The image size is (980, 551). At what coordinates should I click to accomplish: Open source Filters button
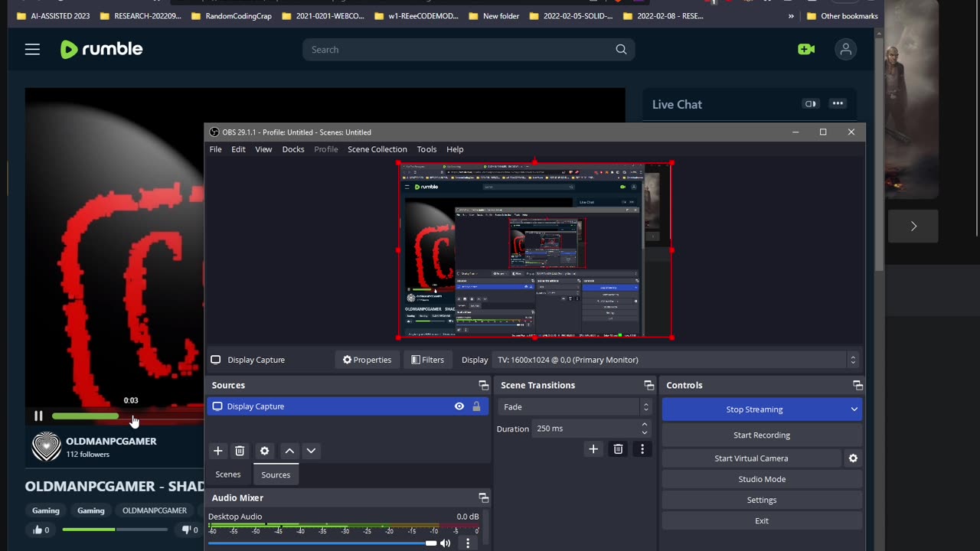(427, 360)
